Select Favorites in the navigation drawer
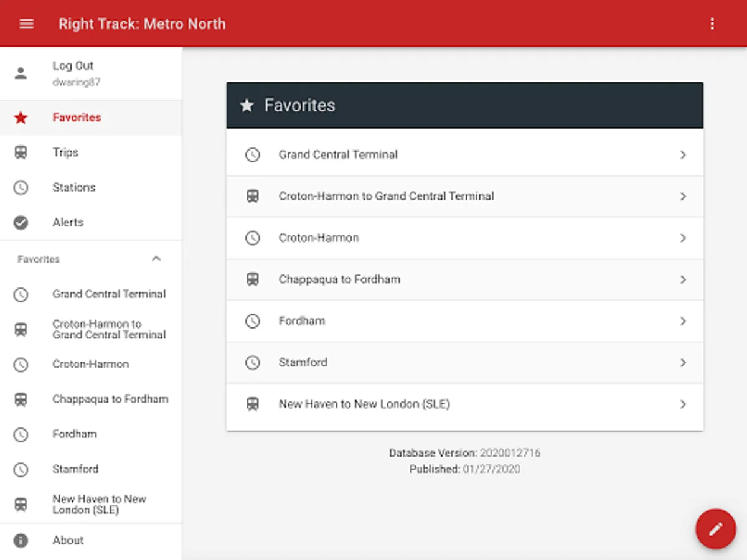The image size is (747, 560). [91, 118]
